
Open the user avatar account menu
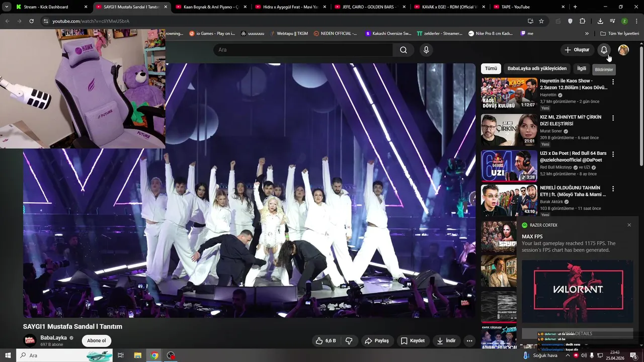coord(623,50)
